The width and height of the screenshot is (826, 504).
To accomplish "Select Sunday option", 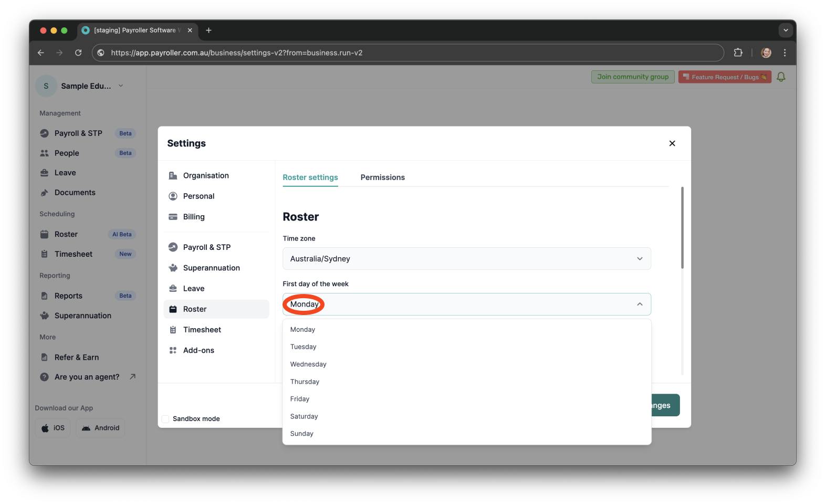I will point(467,434).
